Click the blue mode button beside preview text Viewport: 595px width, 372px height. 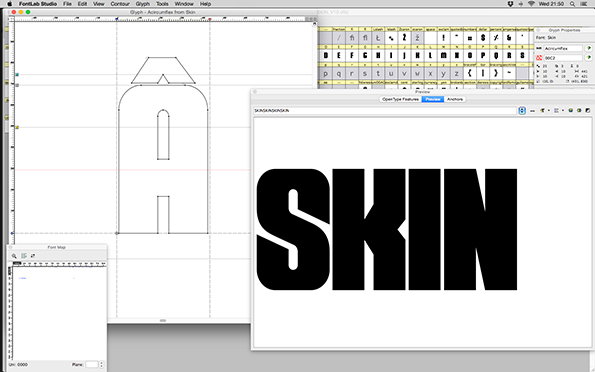(x=522, y=110)
